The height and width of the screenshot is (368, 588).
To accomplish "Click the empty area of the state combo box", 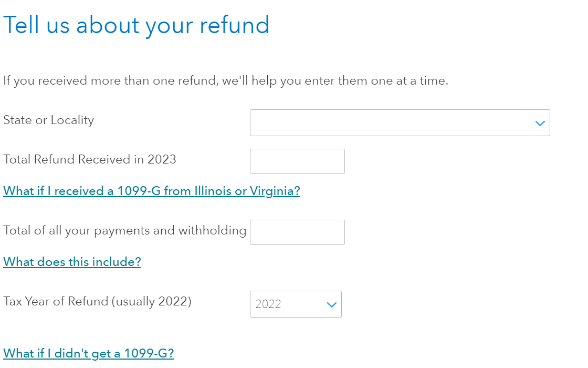I will [367, 123].
